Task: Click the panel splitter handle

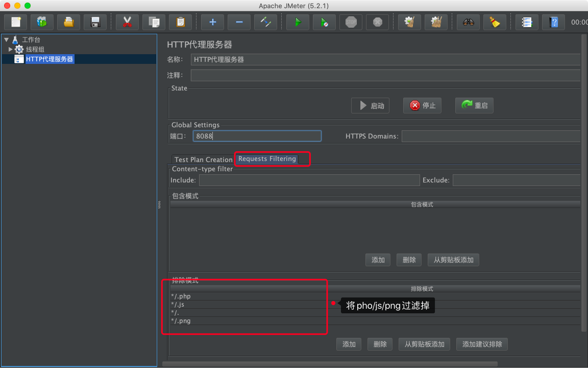Action: [159, 204]
